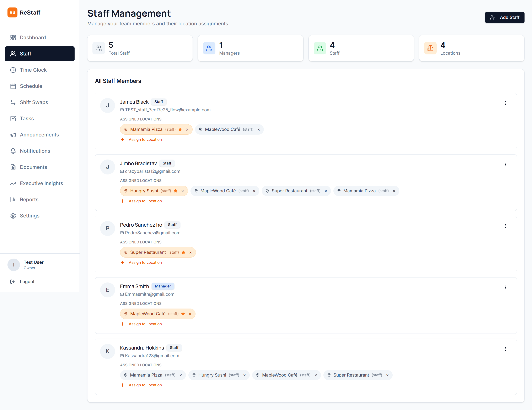Click the Notifications bell icon
The height and width of the screenshot is (410, 532).
point(13,151)
